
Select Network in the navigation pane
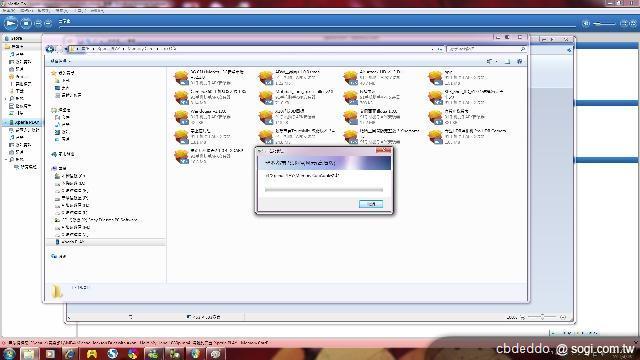click(59, 256)
